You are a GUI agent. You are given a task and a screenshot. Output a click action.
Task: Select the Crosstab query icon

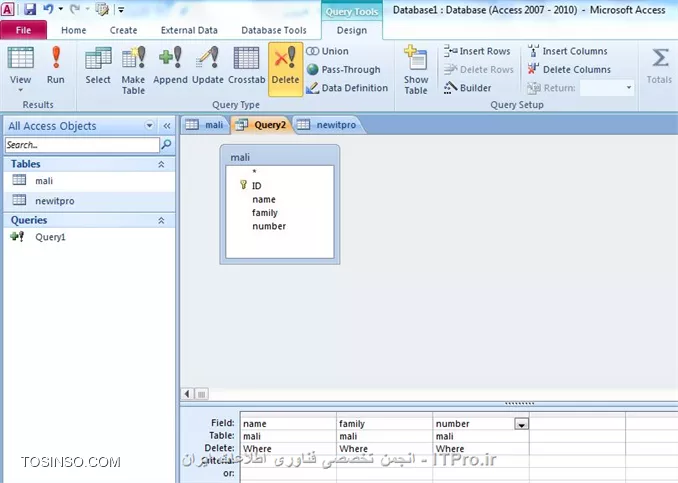[246, 68]
